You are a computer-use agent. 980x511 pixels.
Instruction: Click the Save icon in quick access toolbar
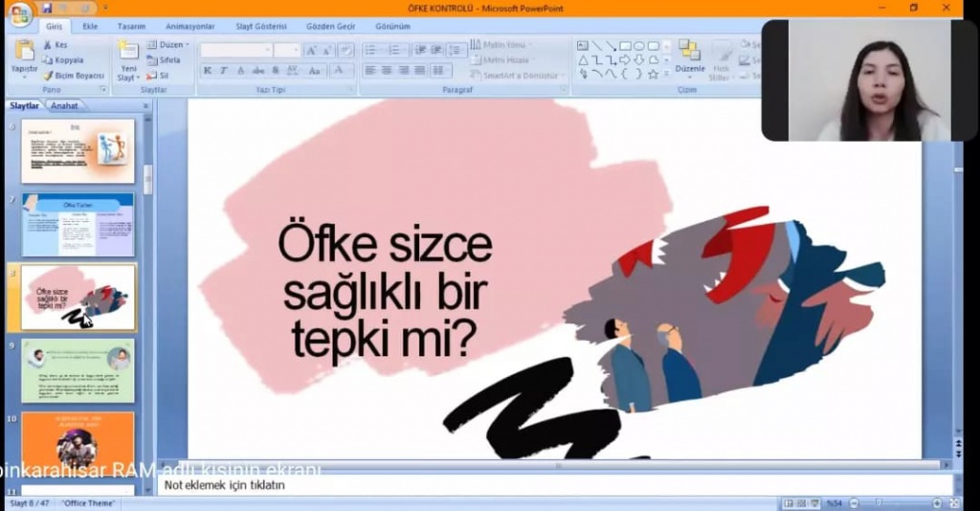[x=47, y=8]
